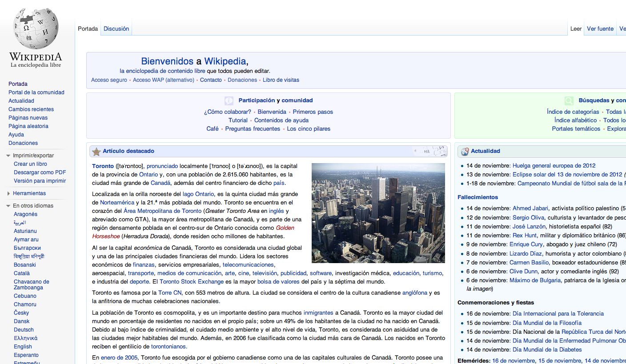Select the Leer tab
Image resolution: width=626 pixels, height=364 pixels.
pos(576,28)
